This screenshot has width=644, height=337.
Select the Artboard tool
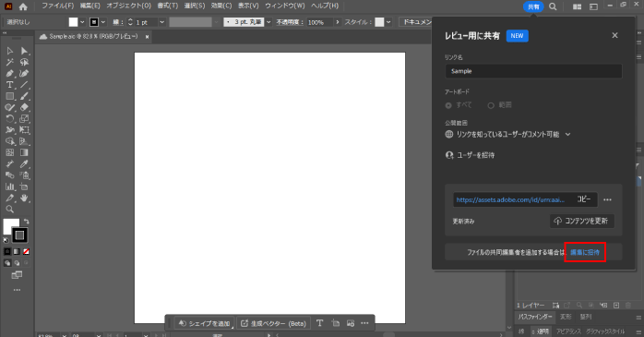(x=24, y=187)
